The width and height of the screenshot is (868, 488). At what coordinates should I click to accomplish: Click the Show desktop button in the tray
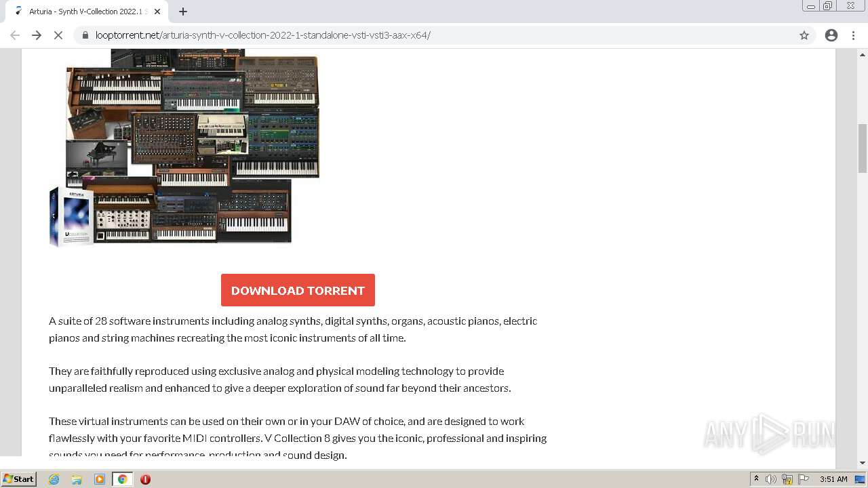tap(861, 479)
